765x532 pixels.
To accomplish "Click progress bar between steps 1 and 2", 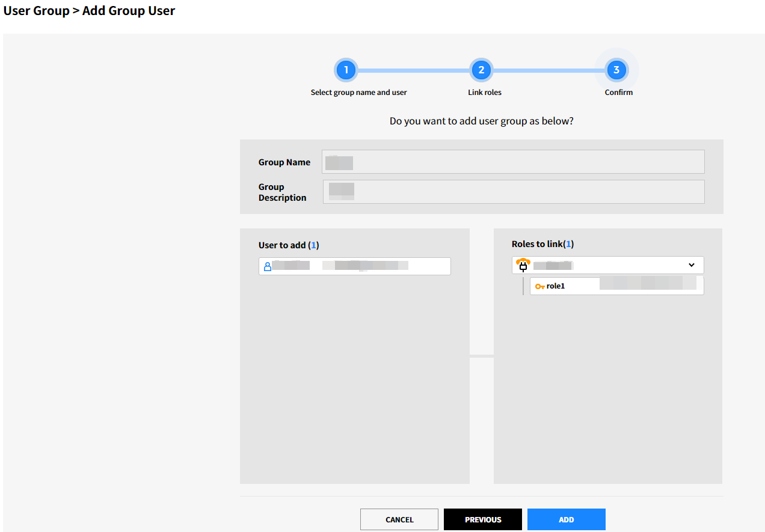I will click(x=413, y=70).
